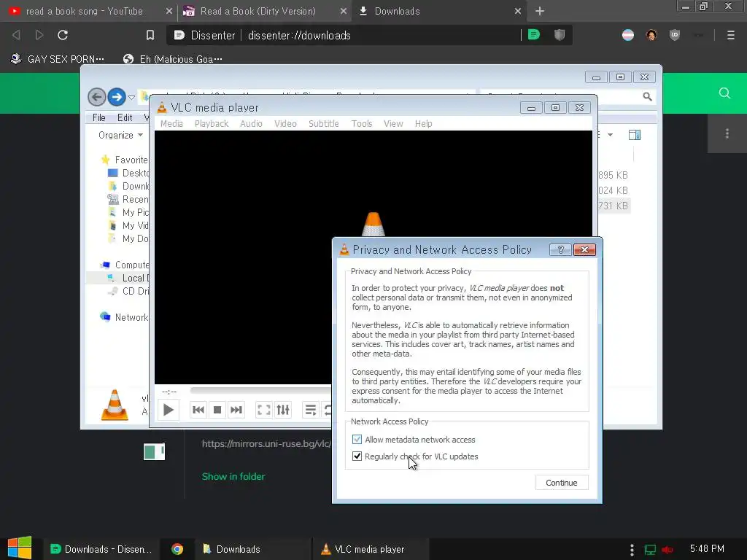Click Explorer back arrow button
The height and width of the screenshot is (560, 747).
[97, 97]
